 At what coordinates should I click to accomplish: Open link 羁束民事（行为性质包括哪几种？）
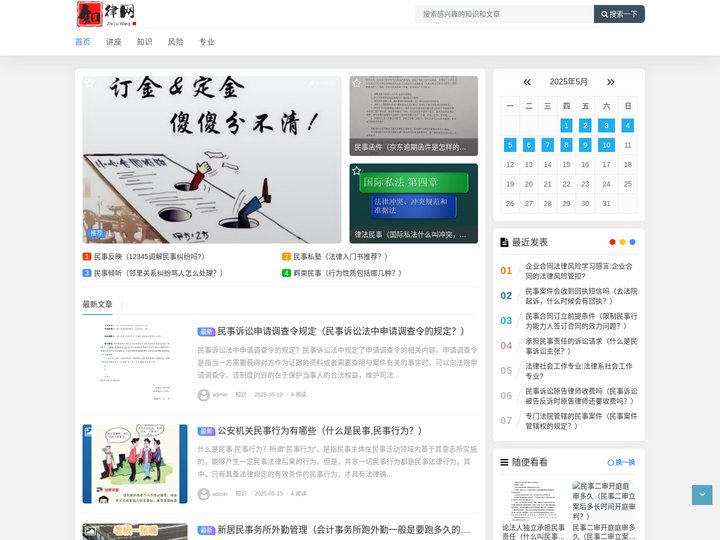tap(348, 273)
